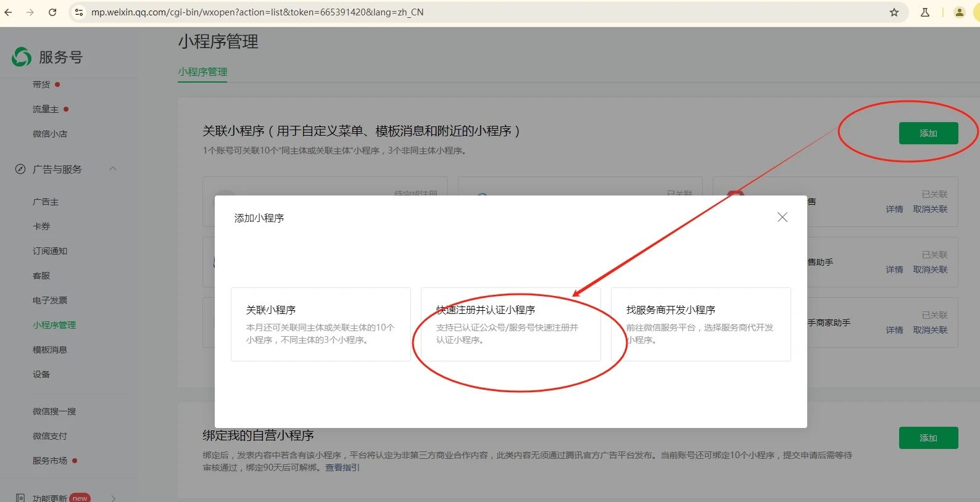Click the 添加小程序 dialog title
This screenshot has height=502, width=980.
coord(259,218)
